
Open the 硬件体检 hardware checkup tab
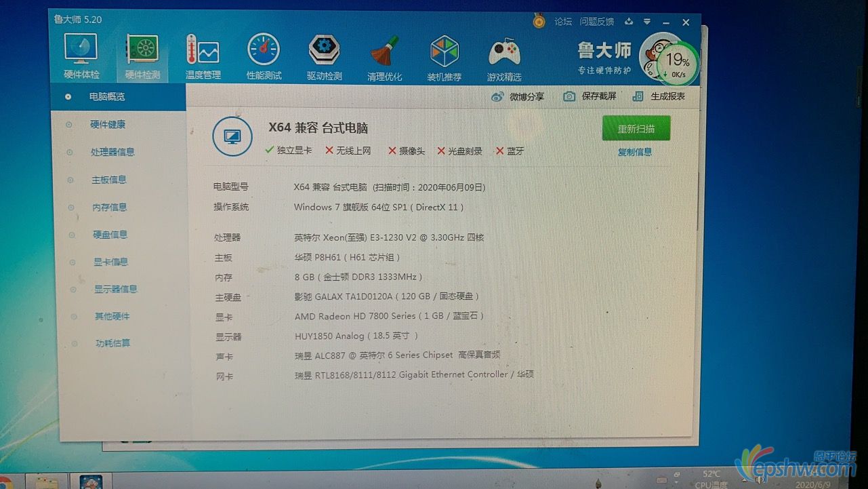tap(81, 57)
